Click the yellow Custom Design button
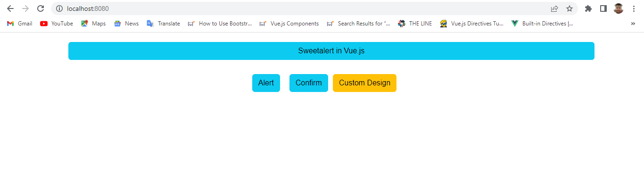The width and height of the screenshot is (644, 175). pyautogui.click(x=364, y=83)
